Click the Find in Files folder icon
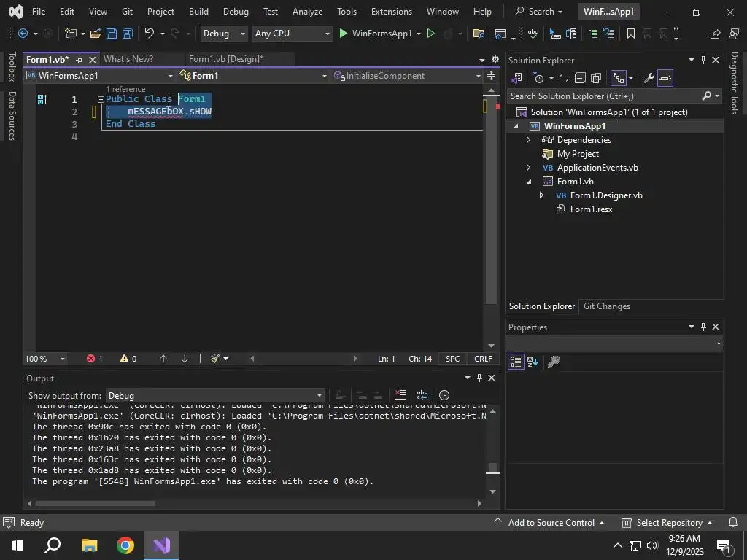The width and height of the screenshot is (747, 560). 479,34
